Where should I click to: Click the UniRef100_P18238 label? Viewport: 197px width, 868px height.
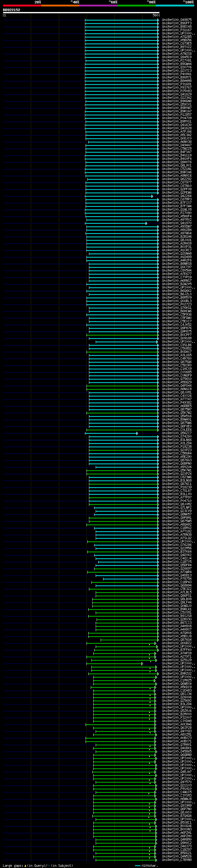[x=176, y=447]
